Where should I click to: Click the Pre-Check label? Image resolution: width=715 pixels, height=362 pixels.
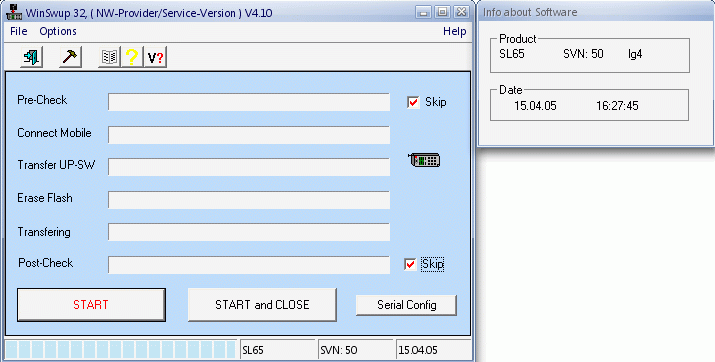click(42, 100)
